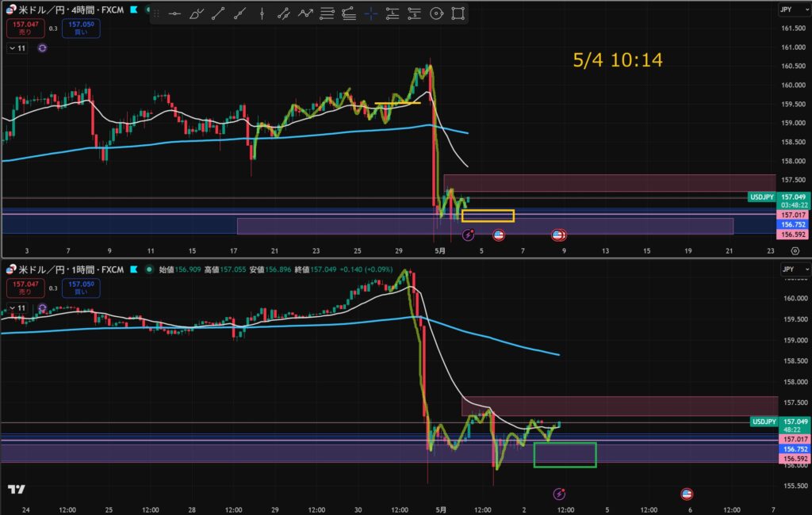Select the horizontal line drawing tool
The height and width of the screenshot is (515, 812).
tap(174, 14)
